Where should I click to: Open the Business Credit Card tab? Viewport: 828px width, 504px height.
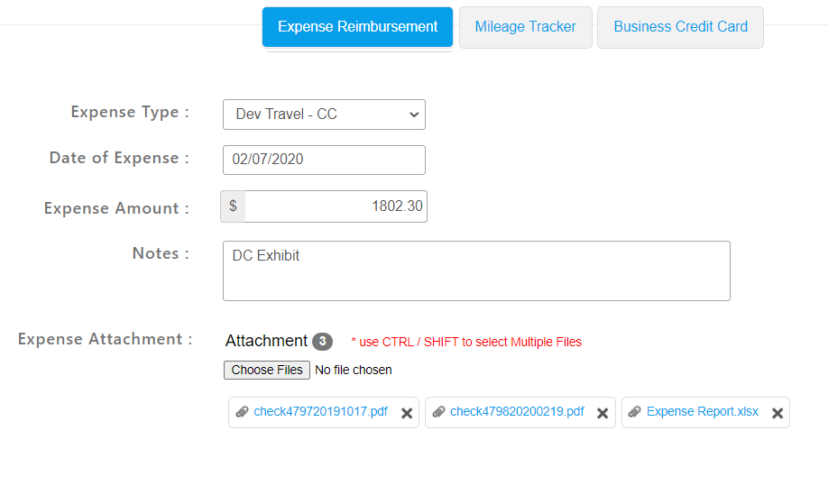click(x=680, y=27)
